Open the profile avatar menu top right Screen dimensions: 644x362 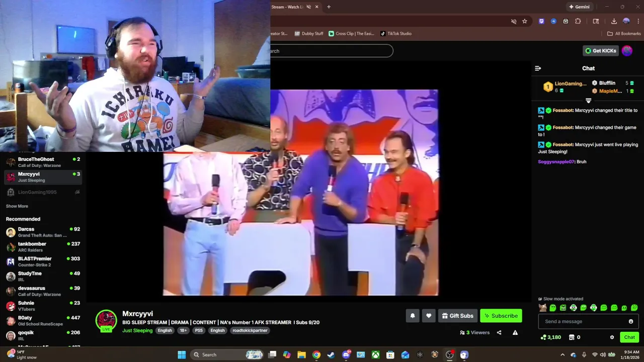tap(627, 51)
